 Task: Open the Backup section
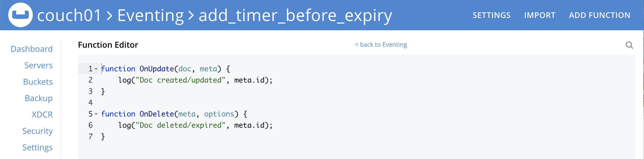pyautogui.click(x=39, y=98)
